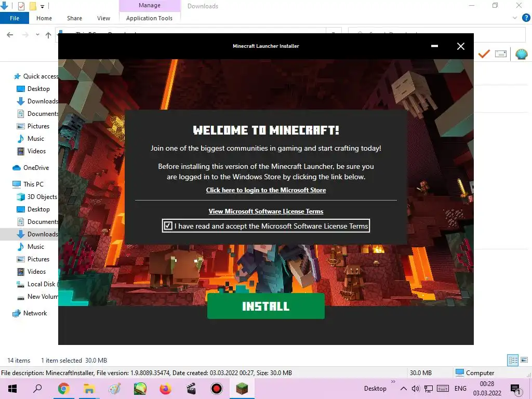
Task: Expand the Desktop toolbar chevron
Action: point(393,382)
